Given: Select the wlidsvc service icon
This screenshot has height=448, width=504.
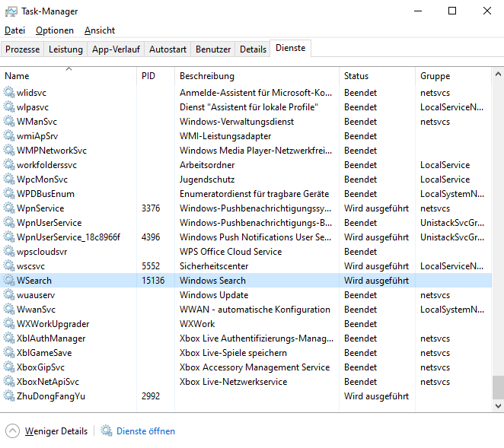Looking at the screenshot, I should (x=9, y=93).
